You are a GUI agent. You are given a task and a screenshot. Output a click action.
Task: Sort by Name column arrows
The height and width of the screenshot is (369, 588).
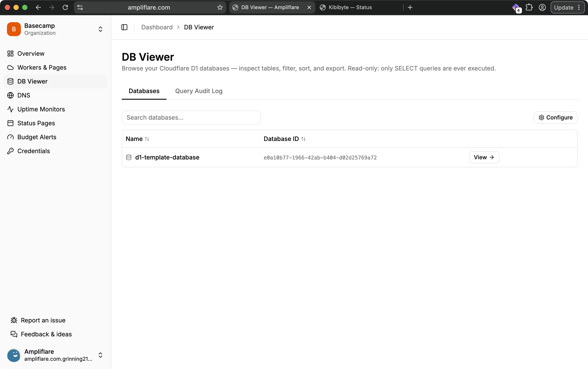(x=147, y=139)
